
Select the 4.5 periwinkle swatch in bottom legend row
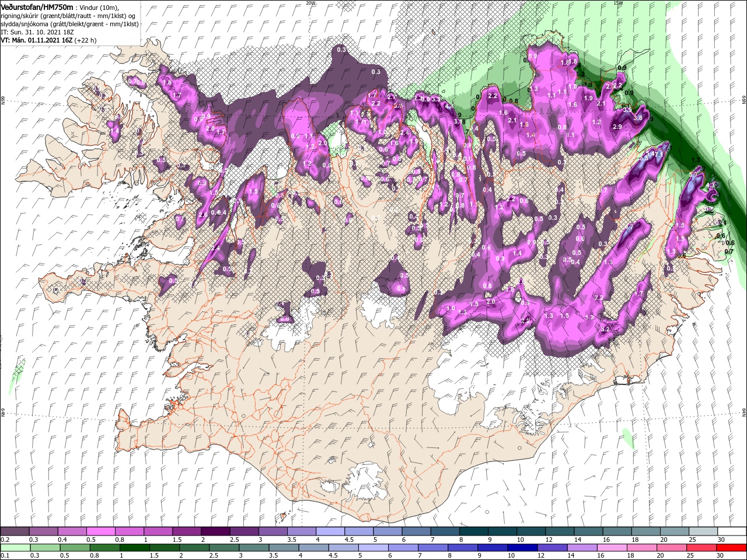(343, 547)
